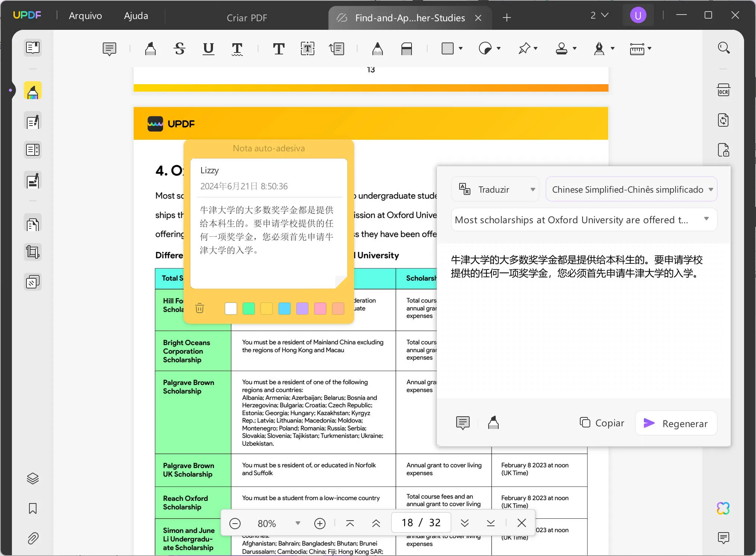Zoom in with the plus button

(x=320, y=524)
